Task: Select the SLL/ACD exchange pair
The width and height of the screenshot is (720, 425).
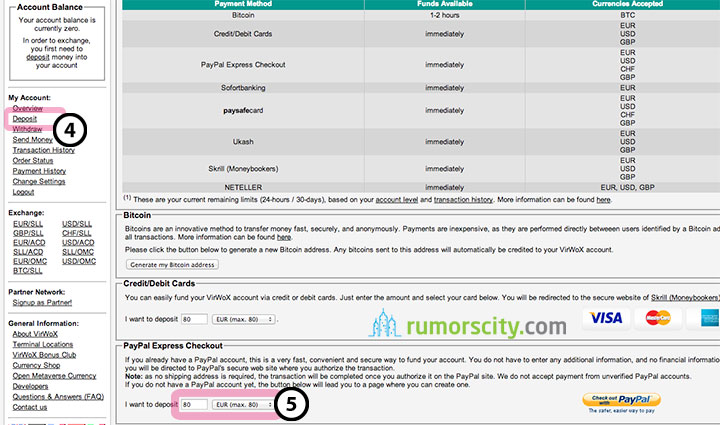Action: tap(28, 252)
